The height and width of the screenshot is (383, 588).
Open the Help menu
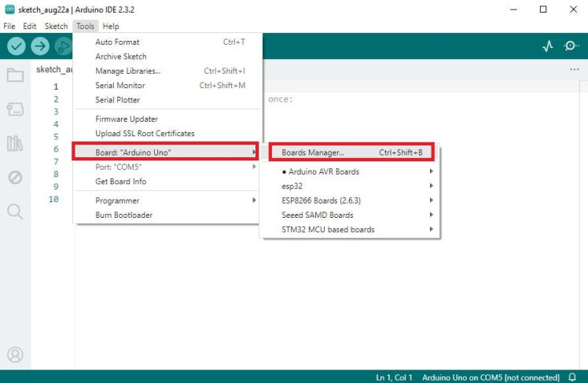click(111, 26)
